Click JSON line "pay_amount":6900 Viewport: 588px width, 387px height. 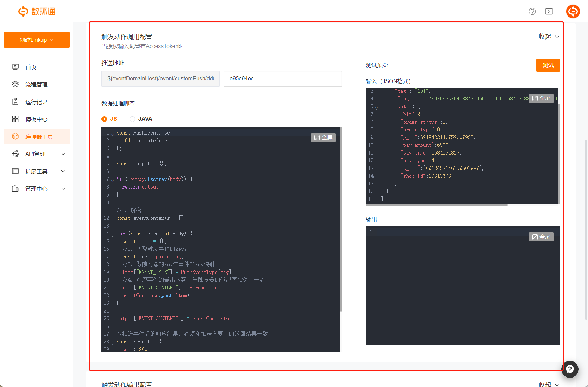click(x=425, y=145)
